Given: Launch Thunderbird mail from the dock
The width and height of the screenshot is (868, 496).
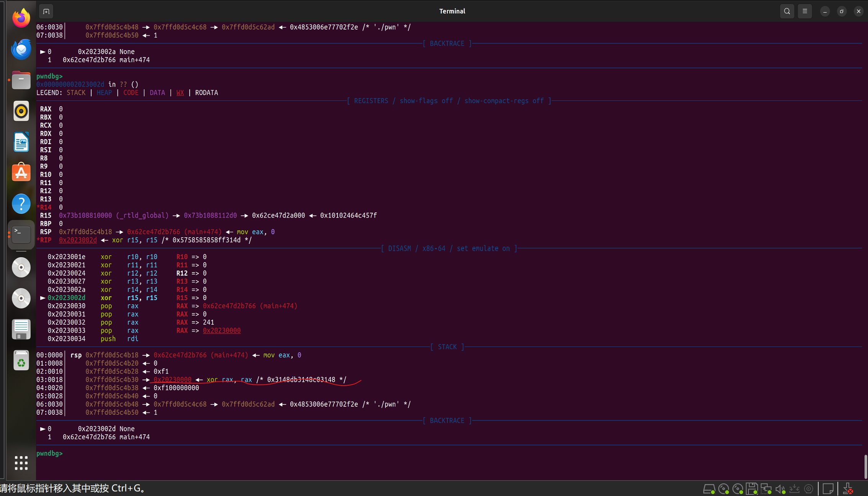Looking at the screenshot, I should pyautogui.click(x=21, y=49).
